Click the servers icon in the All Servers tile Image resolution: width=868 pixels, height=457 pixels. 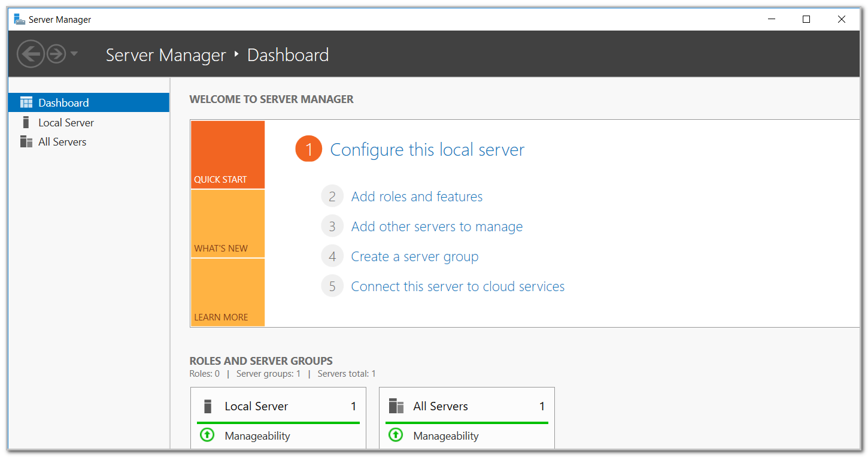(396, 405)
